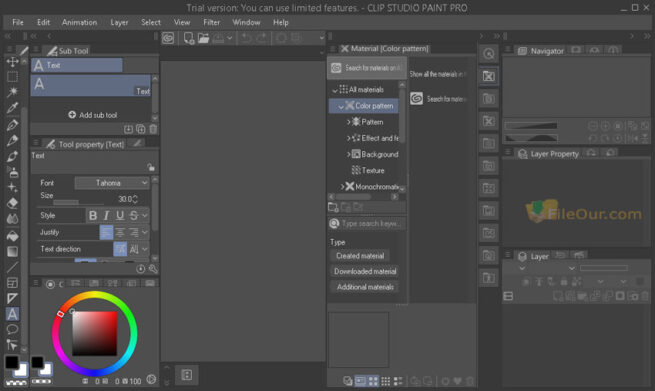
Task: Click the magnifier icon under Tool property
Action: (x=153, y=269)
